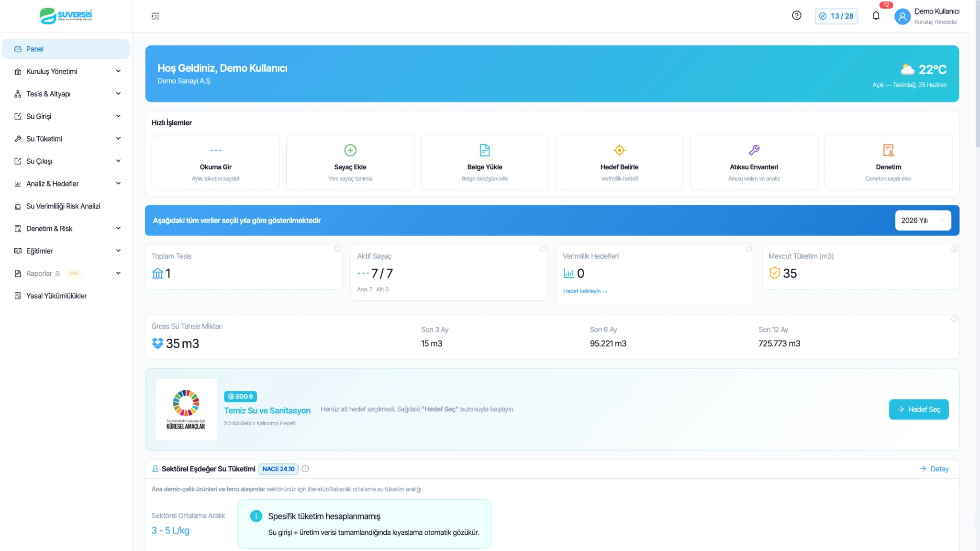Click the 13 / 28 progress badge
The height and width of the screenshot is (551, 980).
(836, 16)
